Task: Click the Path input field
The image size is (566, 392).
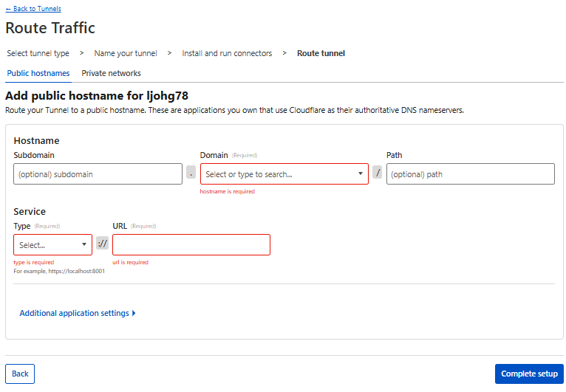Action: 470,174
